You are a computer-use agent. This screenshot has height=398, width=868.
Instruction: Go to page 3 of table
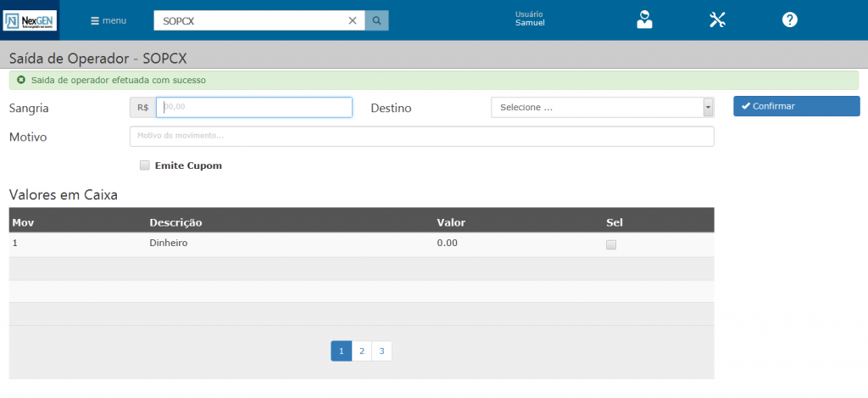(x=381, y=350)
